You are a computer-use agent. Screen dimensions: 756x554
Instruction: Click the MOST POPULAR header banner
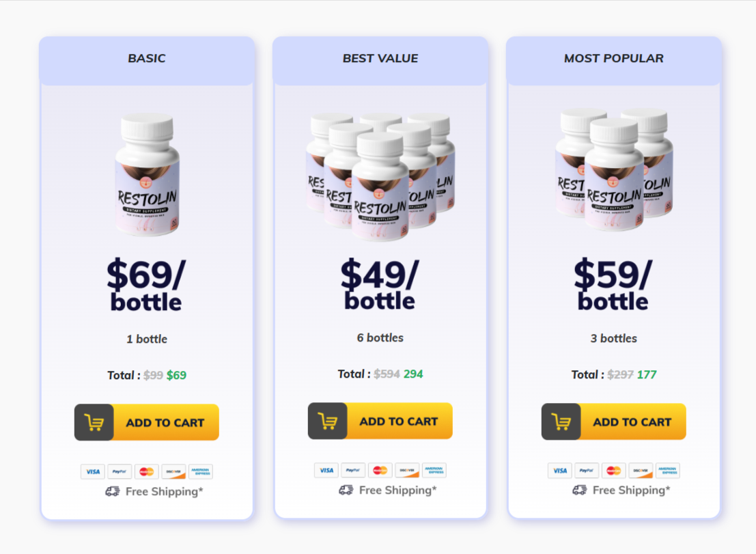click(613, 58)
